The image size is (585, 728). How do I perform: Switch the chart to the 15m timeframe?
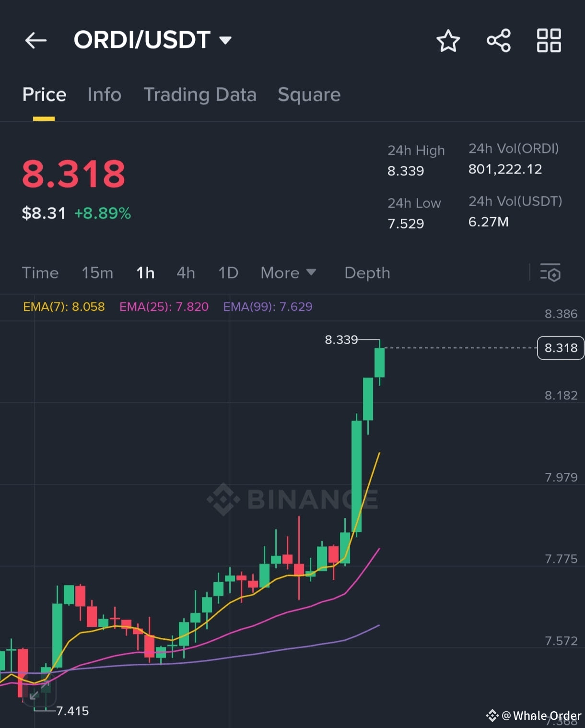97,273
